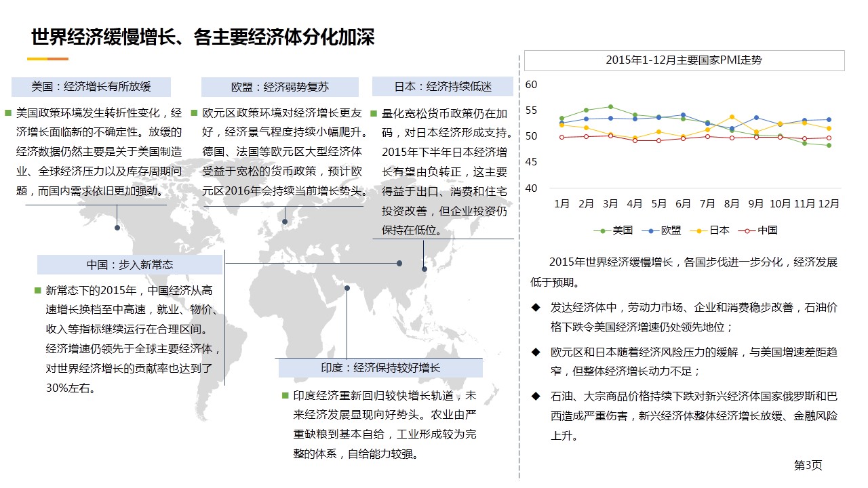Select the 美国：经济增长有所放缓 heading box
868x488 pixels.
pos(92,87)
